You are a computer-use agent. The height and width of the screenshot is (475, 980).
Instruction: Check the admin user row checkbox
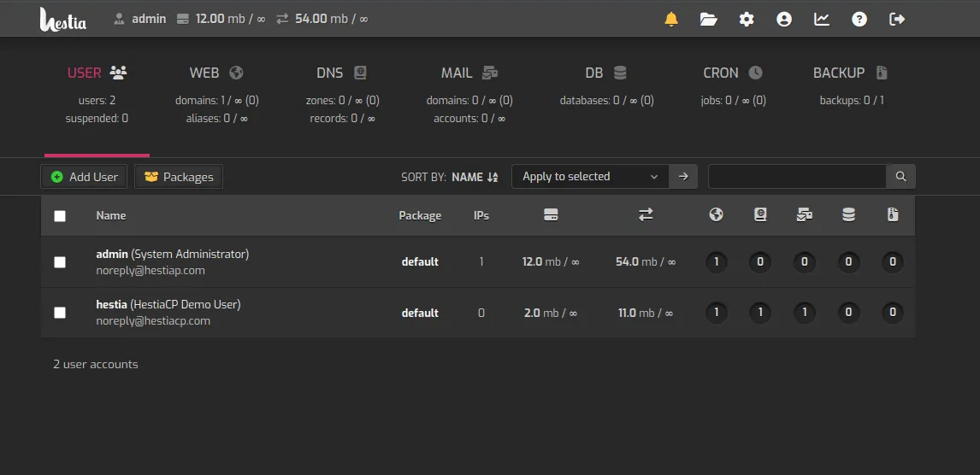point(60,262)
